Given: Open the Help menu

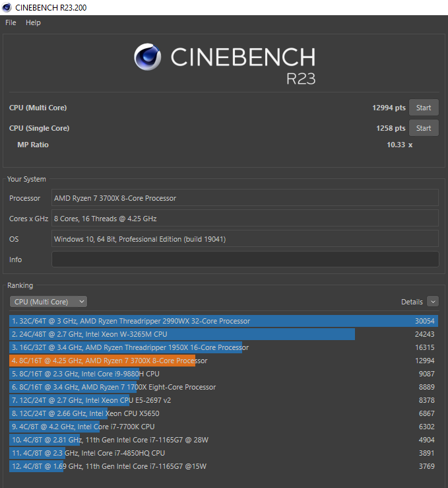Looking at the screenshot, I should pos(33,22).
